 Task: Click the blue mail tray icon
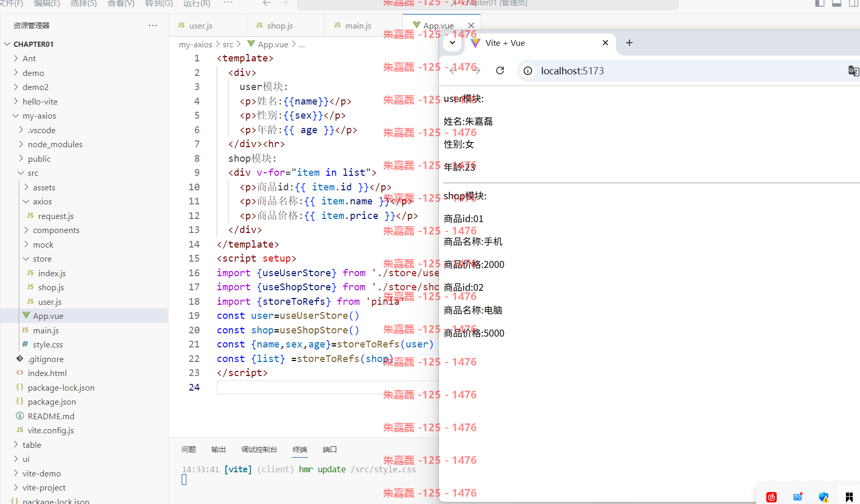[798, 497]
